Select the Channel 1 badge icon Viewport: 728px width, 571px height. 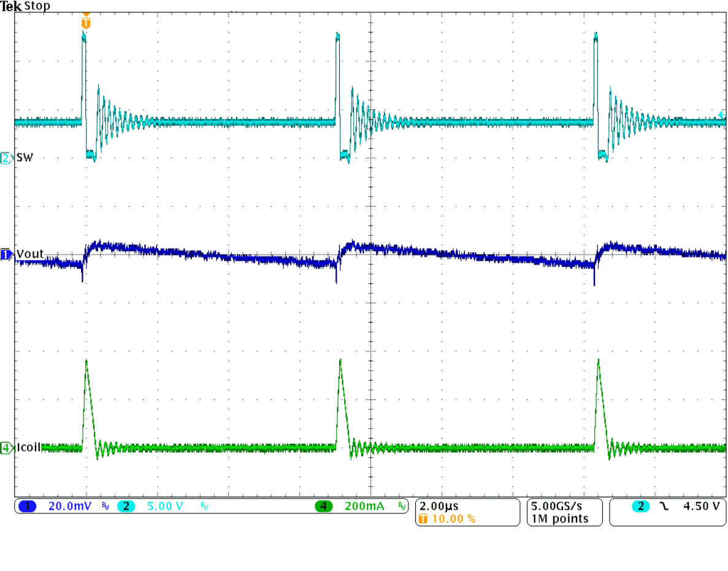click(x=27, y=506)
